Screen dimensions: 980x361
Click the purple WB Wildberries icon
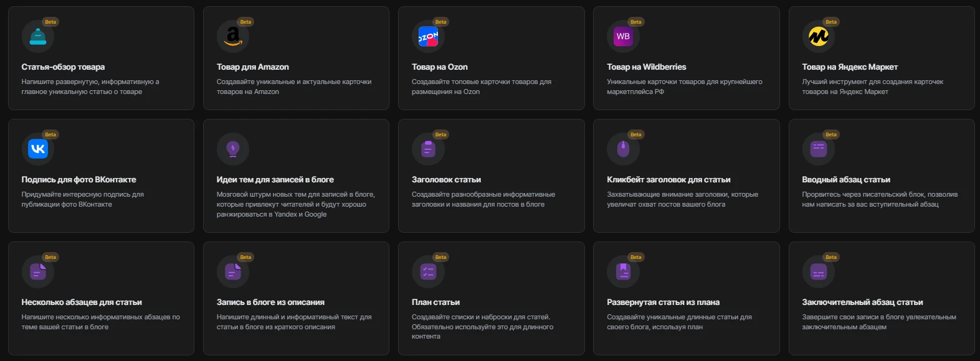tap(623, 37)
